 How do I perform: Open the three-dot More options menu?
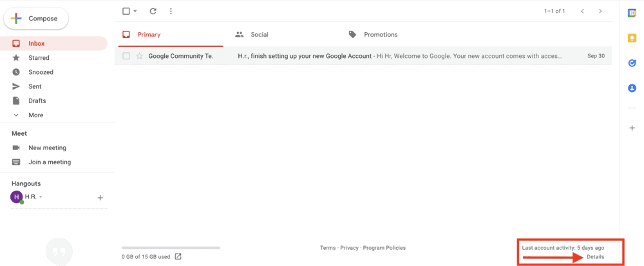pyautogui.click(x=171, y=11)
